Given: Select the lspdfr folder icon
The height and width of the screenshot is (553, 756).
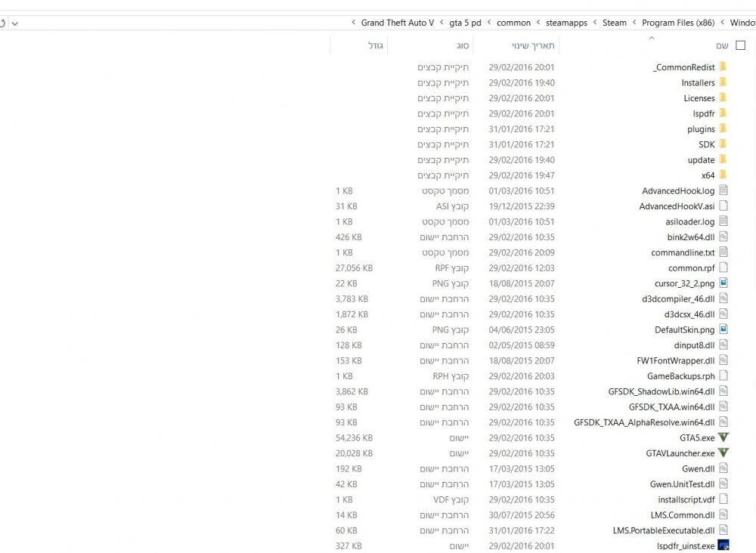Looking at the screenshot, I should pos(723,113).
